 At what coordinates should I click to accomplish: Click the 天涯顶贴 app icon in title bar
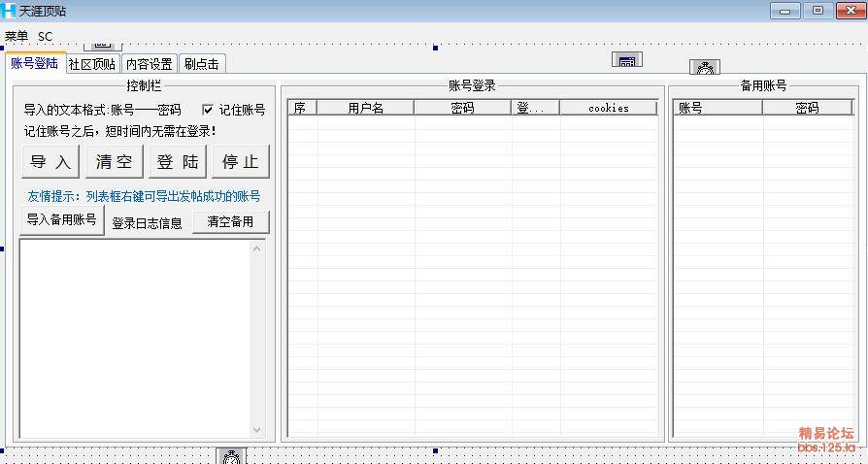click(10, 11)
